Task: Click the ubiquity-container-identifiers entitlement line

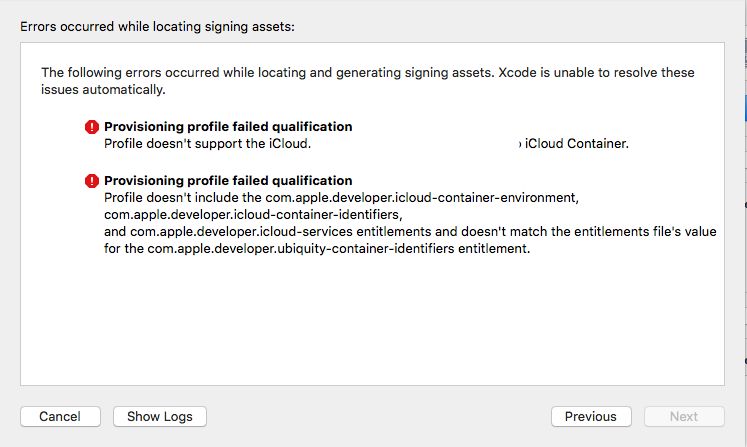Action: click(x=316, y=249)
